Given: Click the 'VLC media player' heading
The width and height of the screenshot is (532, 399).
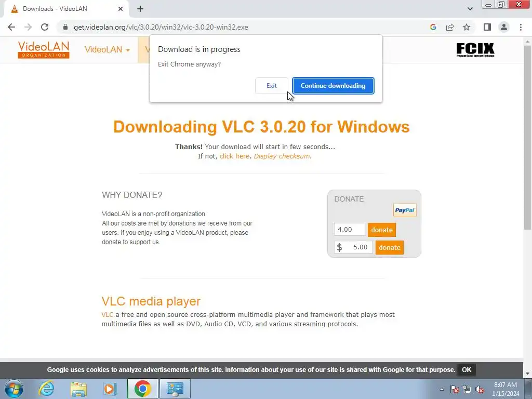Looking at the screenshot, I should [151, 301].
